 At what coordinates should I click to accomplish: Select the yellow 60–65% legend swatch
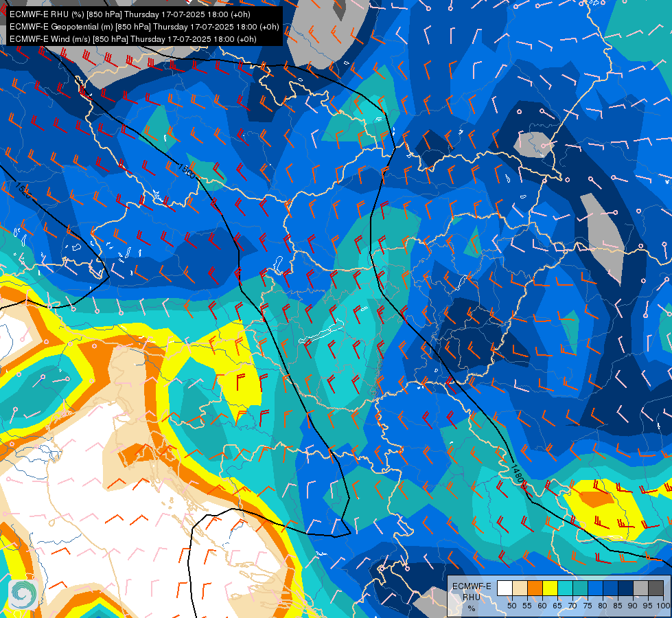(x=550, y=588)
